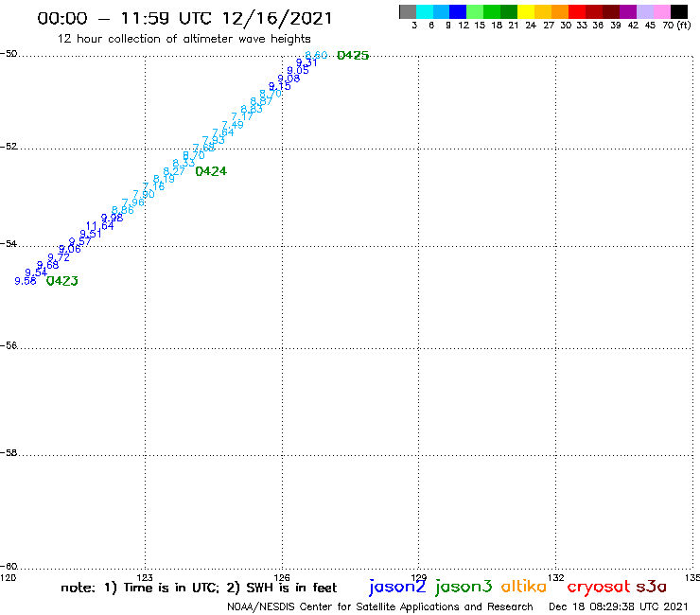
Task: Click the latitude axis label -58
Action: (9, 453)
